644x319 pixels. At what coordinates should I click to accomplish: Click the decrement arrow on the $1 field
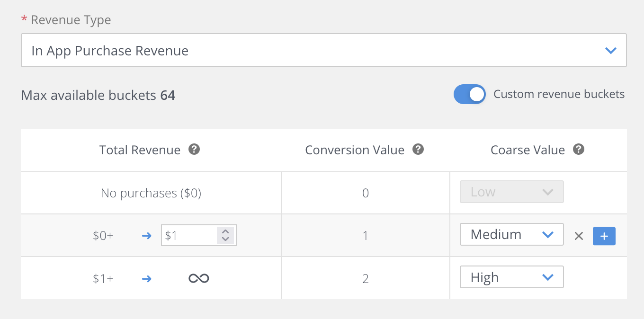pyautogui.click(x=225, y=238)
